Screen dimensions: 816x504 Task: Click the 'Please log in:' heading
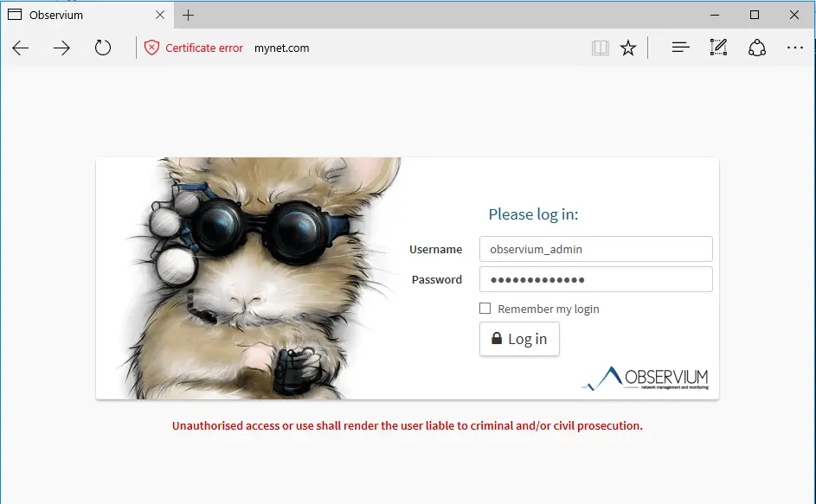click(533, 214)
